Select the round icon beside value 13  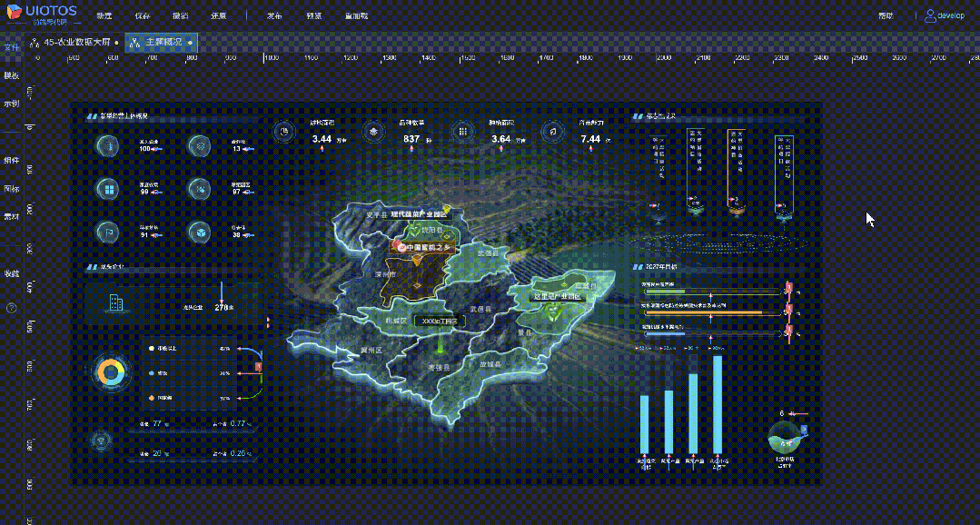[x=200, y=146]
